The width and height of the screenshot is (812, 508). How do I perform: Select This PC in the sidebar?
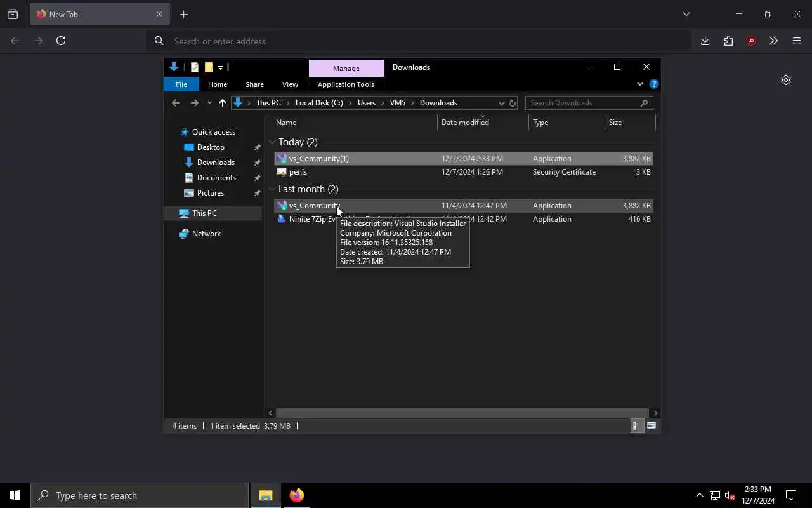click(213, 213)
